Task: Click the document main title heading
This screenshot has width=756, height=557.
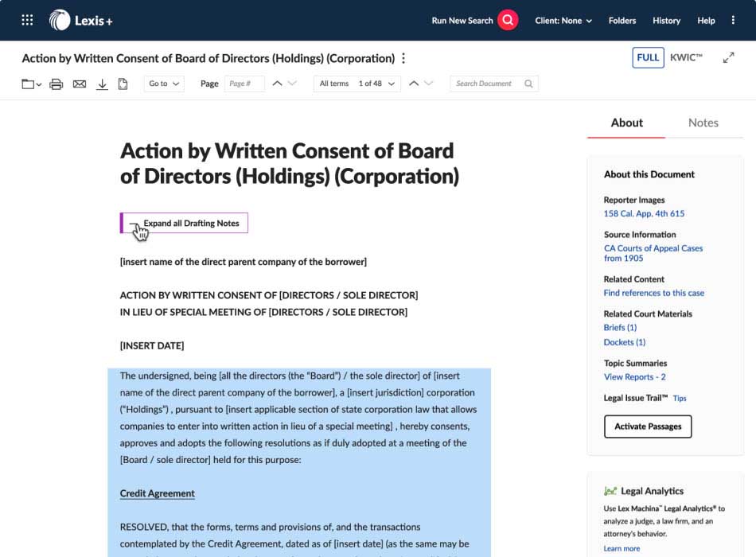Action: tap(290, 163)
